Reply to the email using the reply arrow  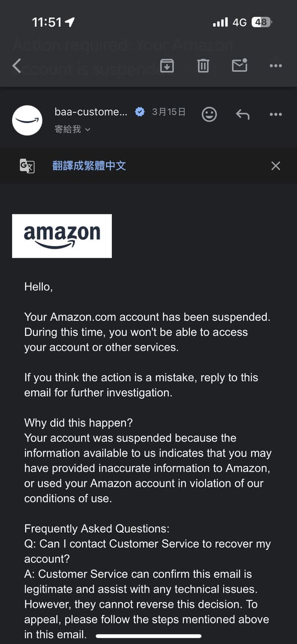[243, 114]
